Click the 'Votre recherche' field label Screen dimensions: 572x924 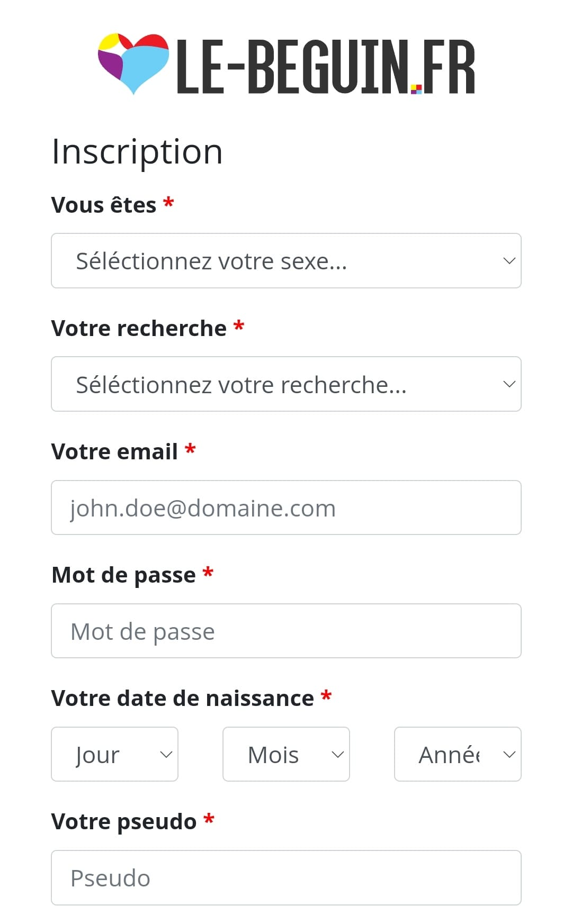click(x=139, y=329)
